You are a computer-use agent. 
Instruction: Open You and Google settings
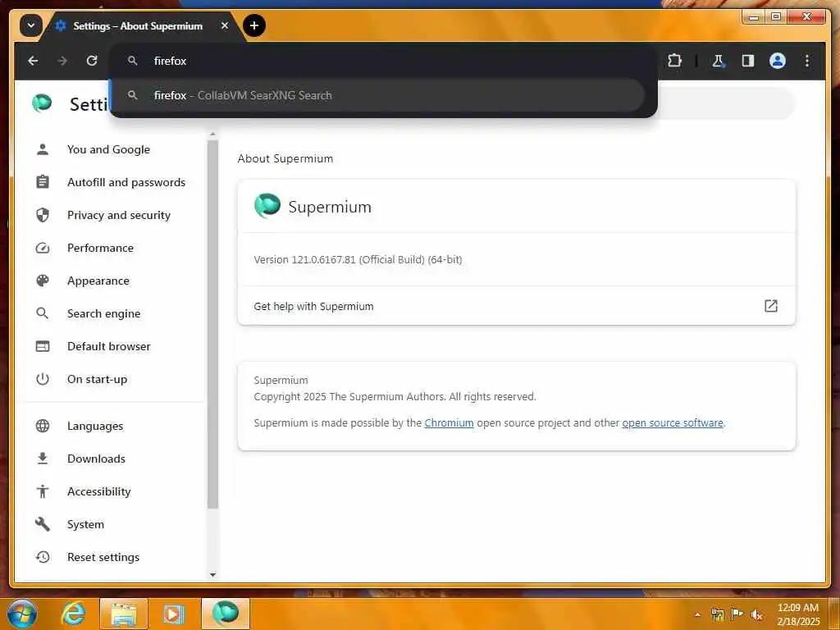[x=108, y=149]
